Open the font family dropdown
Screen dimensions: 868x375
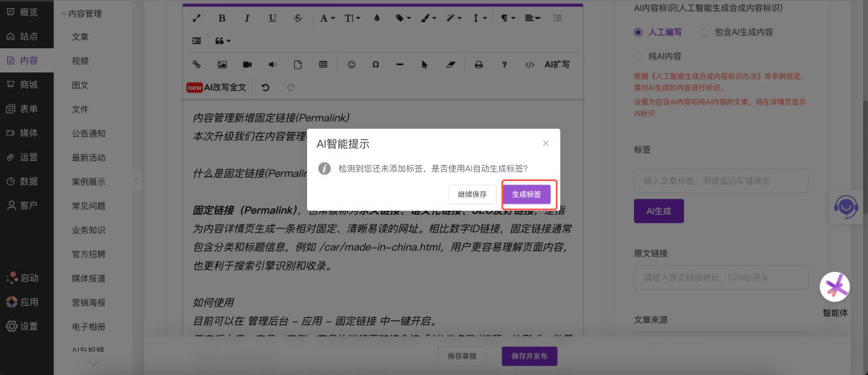(x=327, y=19)
